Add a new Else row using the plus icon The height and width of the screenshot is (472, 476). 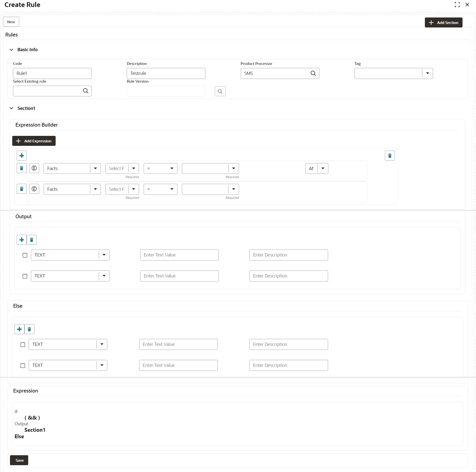pyautogui.click(x=19, y=329)
